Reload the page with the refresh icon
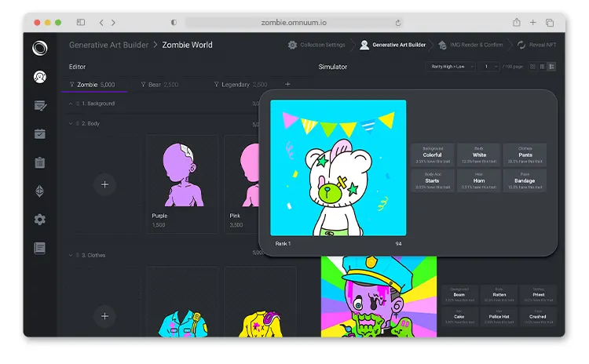 tap(398, 23)
